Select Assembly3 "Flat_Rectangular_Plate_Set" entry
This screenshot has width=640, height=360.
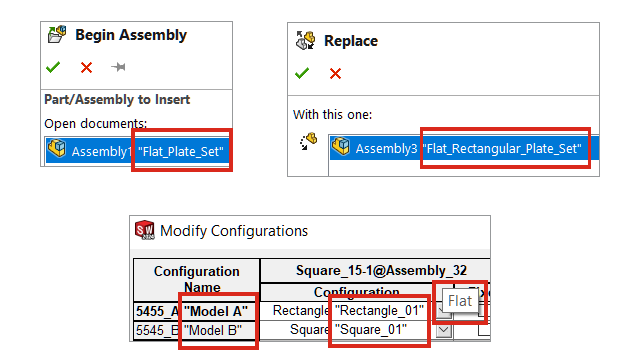tap(464, 148)
